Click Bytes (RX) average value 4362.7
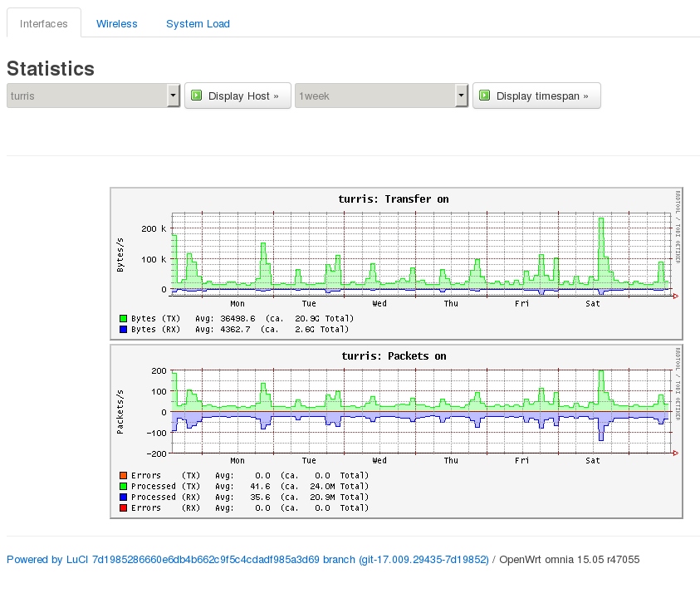The width and height of the screenshot is (700, 598). point(235,329)
